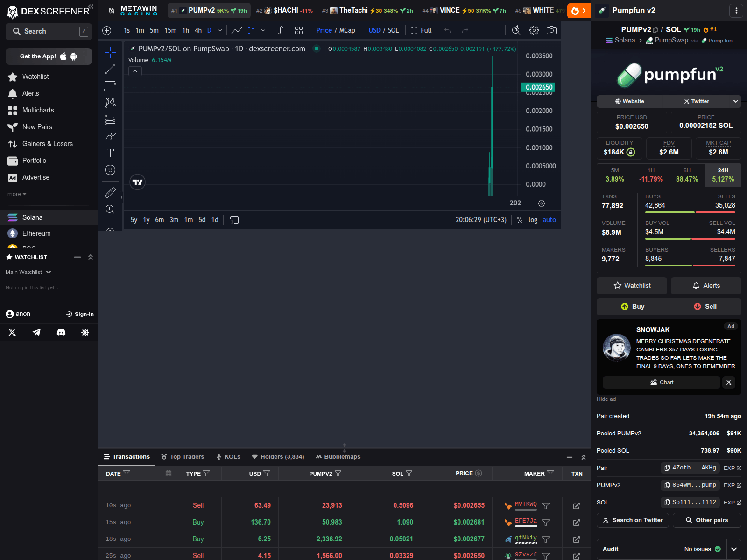Open the token Website link
747x560 pixels.
tap(630, 101)
